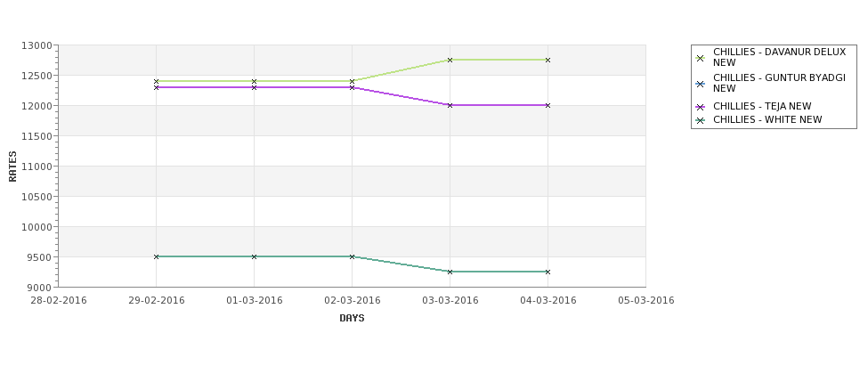Click the DAYS axis title

tap(352, 319)
